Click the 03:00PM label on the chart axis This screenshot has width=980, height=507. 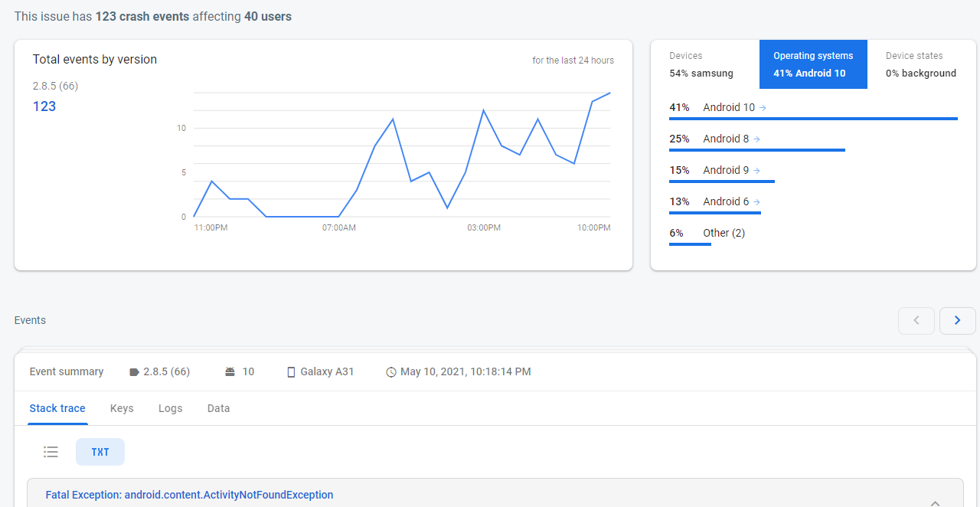click(x=484, y=227)
